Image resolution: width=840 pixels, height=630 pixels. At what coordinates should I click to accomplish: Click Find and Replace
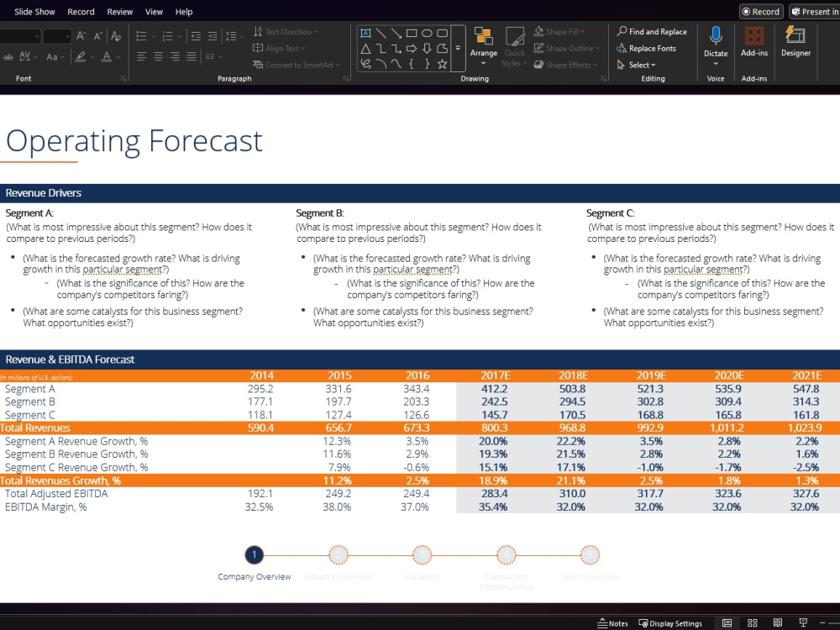click(652, 32)
